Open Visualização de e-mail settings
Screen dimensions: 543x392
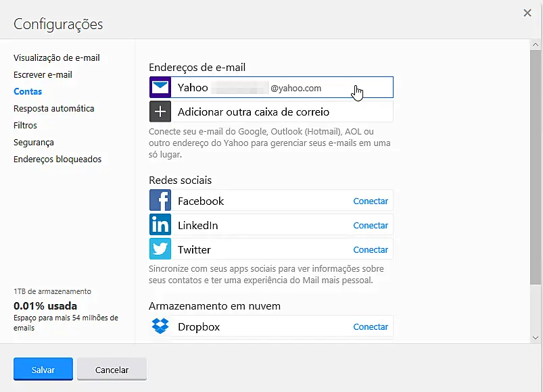(57, 58)
